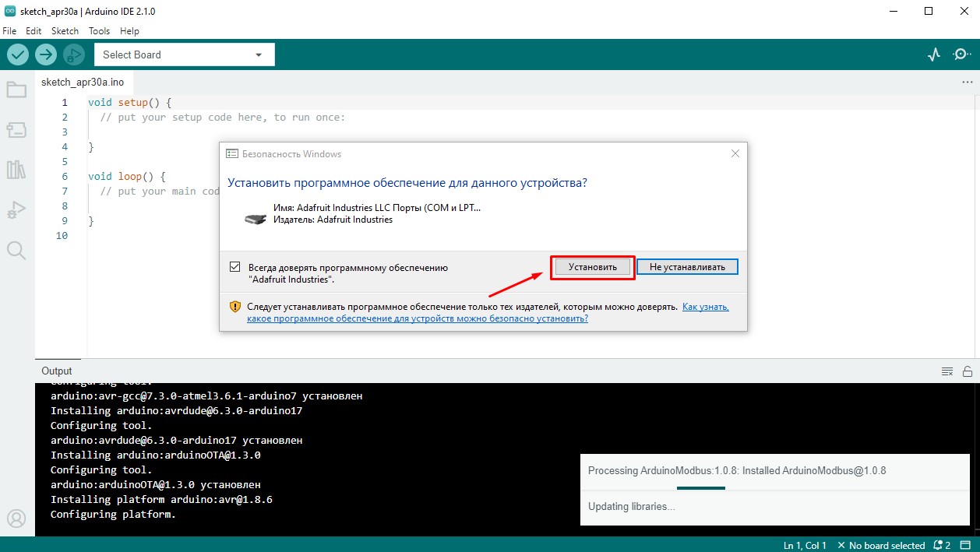Clear the Output panel
Screen dimensions: 980x552
click(x=947, y=371)
